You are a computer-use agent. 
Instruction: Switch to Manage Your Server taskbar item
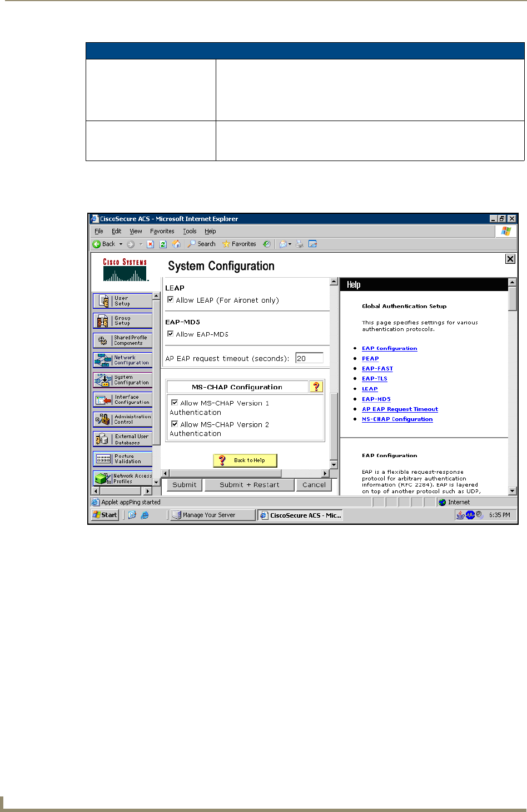[x=212, y=515]
